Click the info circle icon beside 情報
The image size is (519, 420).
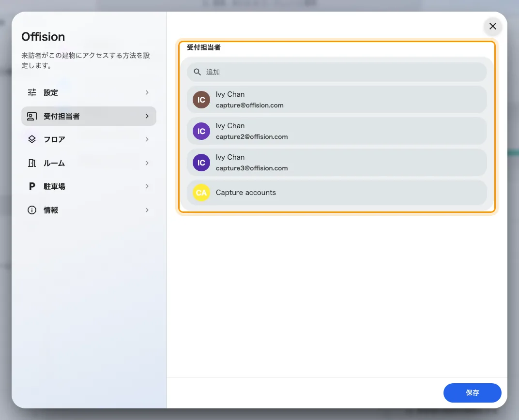[32, 210]
